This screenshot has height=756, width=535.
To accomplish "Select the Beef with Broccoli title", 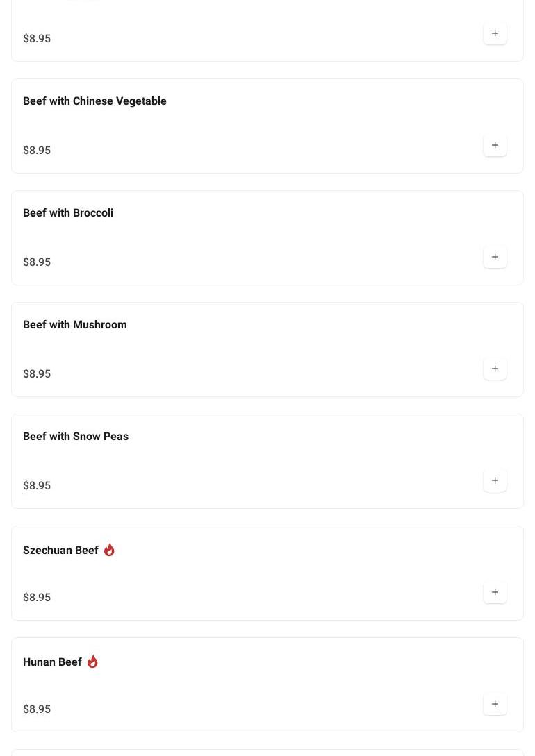I will coord(68,213).
